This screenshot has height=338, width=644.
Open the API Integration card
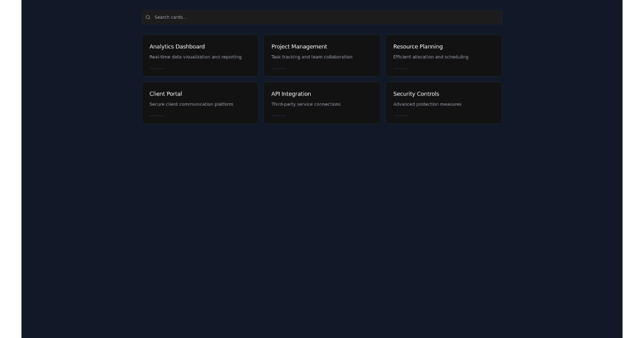(321, 102)
